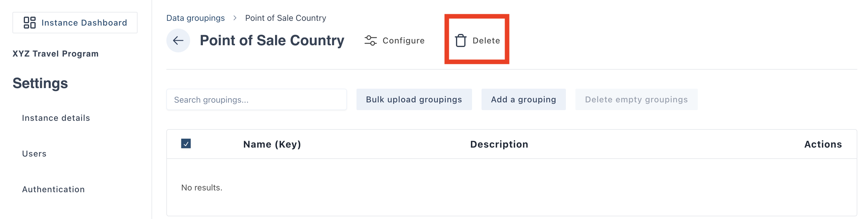Open Users settings section

click(34, 154)
